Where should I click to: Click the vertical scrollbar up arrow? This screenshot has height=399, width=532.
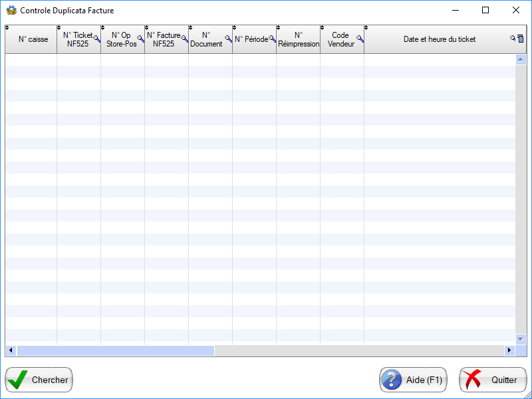tap(521, 59)
